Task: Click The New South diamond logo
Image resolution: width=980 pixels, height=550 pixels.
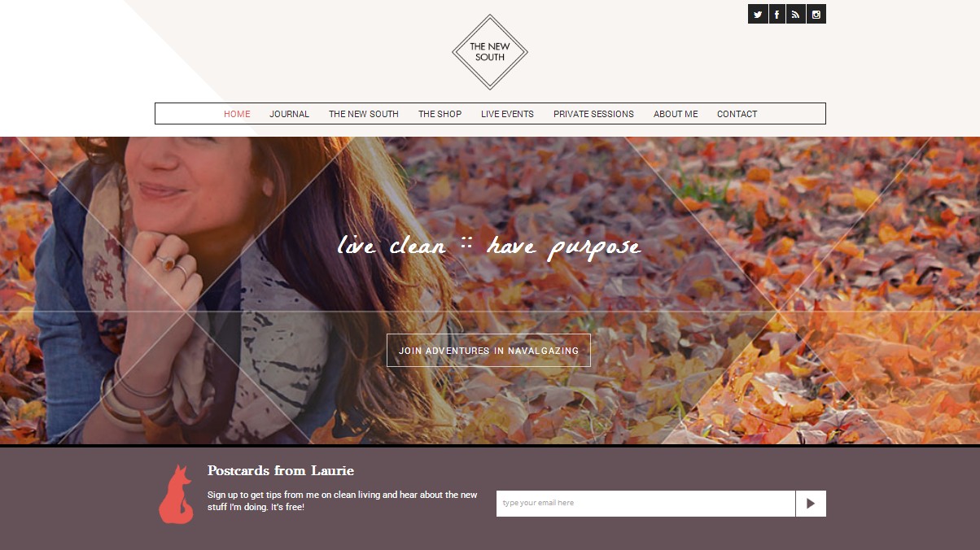Action: point(490,52)
